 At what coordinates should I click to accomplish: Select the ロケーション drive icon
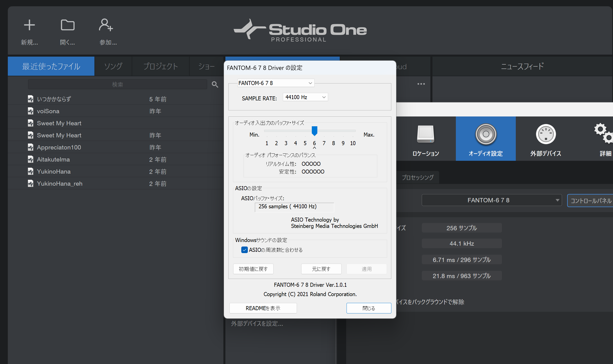click(x=426, y=134)
